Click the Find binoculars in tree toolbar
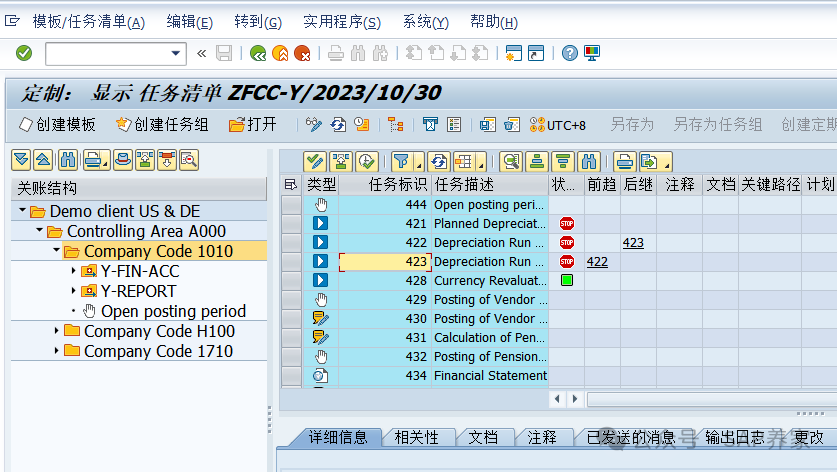This screenshot has height=472, width=837. click(x=68, y=160)
